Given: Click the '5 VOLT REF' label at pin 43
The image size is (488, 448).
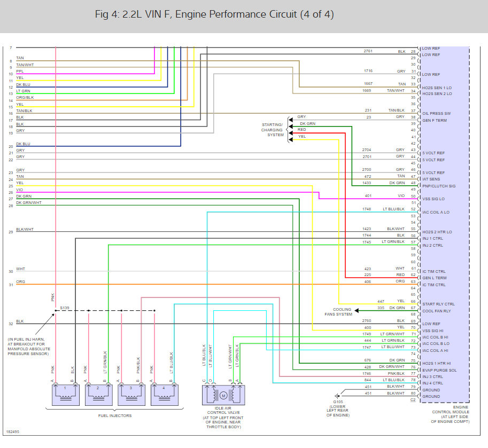Looking at the screenshot, I should coord(433,153).
